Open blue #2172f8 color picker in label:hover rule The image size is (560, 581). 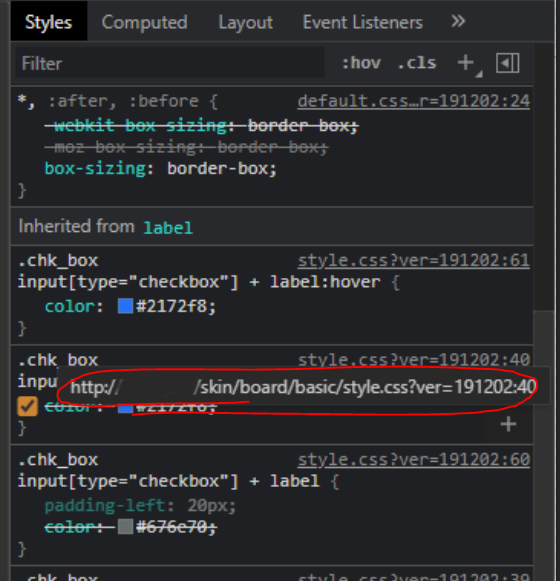point(125,306)
